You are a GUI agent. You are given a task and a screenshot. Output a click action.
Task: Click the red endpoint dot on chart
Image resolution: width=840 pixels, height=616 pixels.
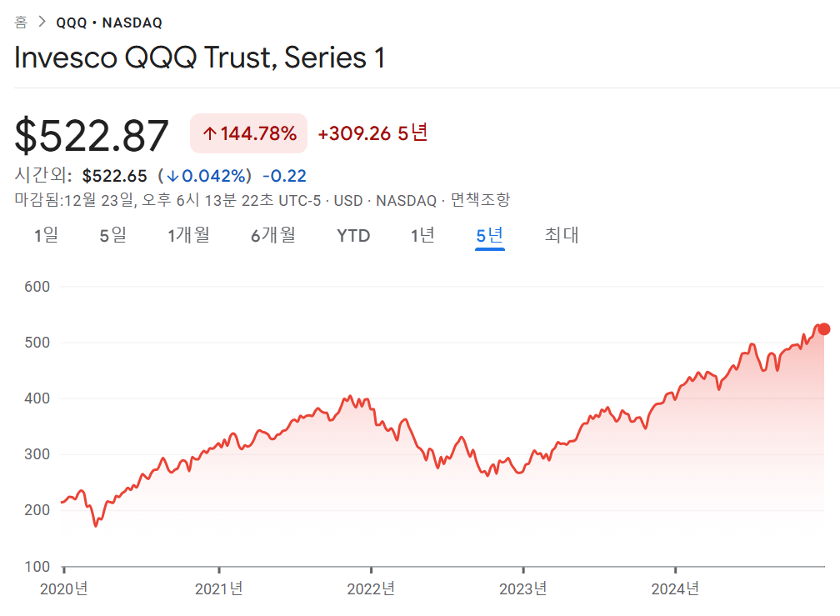[x=824, y=329]
